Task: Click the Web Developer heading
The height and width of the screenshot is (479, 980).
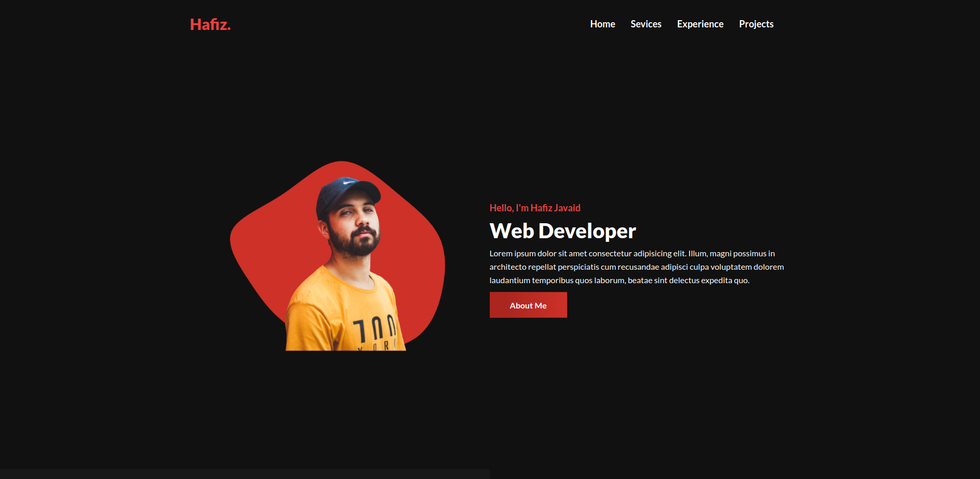Action: (562, 231)
